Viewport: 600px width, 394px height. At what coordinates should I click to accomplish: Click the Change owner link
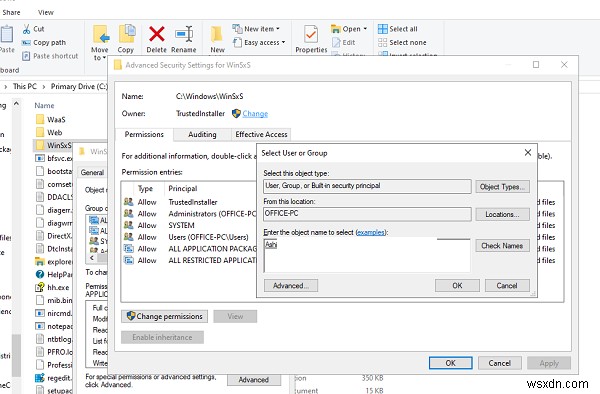pyautogui.click(x=255, y=114)
